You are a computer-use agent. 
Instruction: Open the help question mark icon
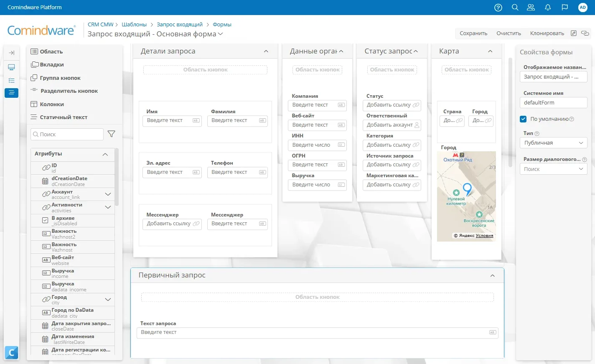click(x=498, y=8)
